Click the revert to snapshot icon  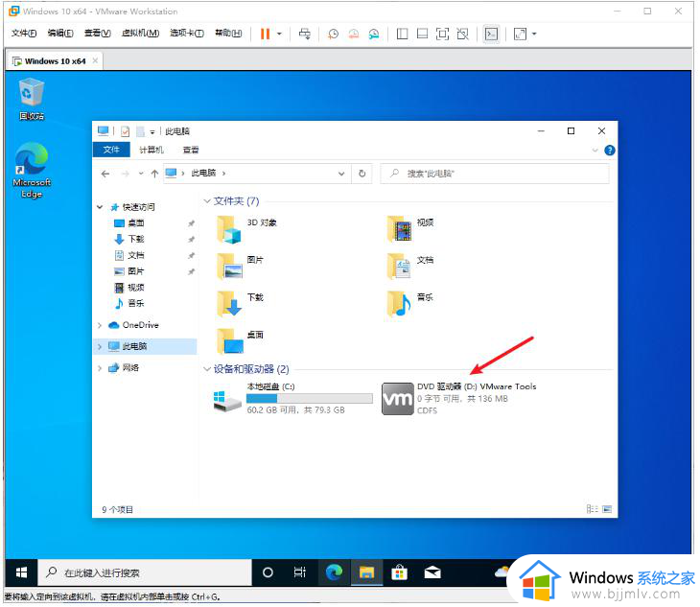(354, 34)
